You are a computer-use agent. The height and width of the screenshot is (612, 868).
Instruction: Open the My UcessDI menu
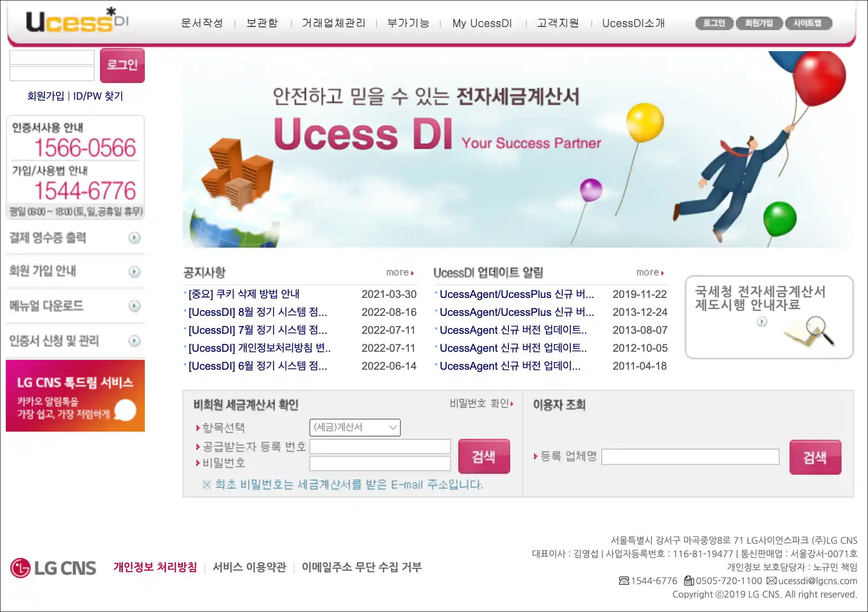tap(482, 23)
